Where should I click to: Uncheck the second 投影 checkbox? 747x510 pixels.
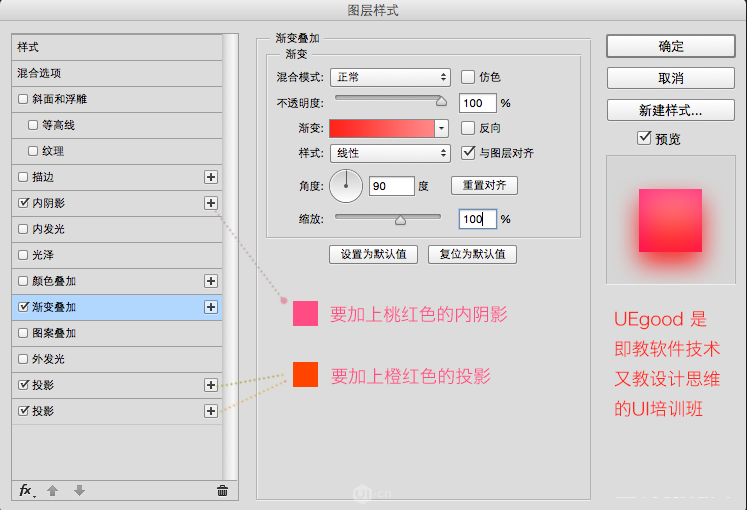click(x=23, y=410)
